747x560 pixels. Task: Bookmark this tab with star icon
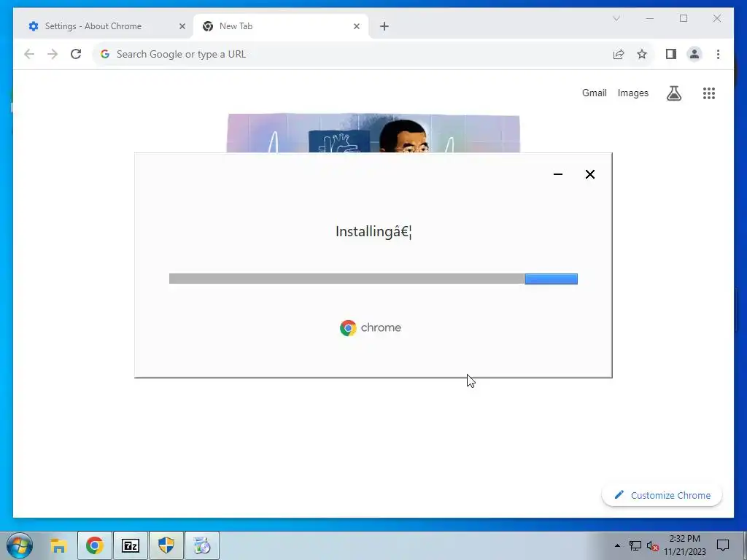[x=642, y=54]
